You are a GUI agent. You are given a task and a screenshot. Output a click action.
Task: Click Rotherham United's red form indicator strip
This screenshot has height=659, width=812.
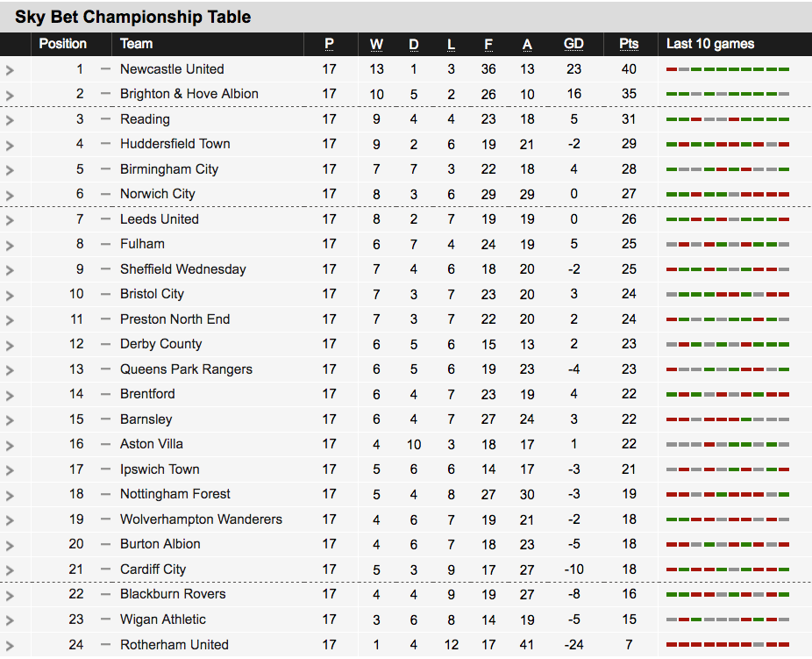pyautogui.click(x=728, y=644)
